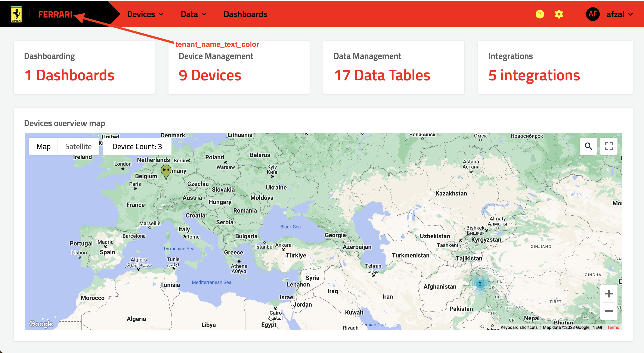Zoom in the map with plus button
The height and width of the screenshot is (353, 644).
(609, 294)
